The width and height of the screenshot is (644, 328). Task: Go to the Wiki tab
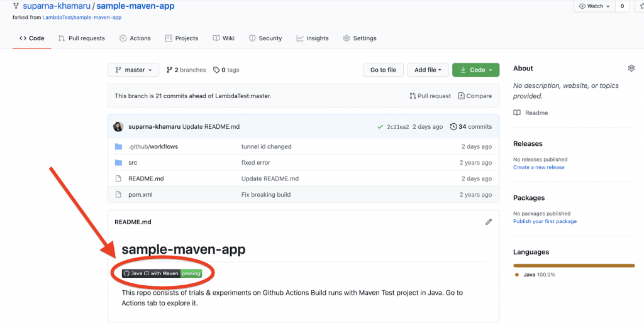(x=224, y=38)
